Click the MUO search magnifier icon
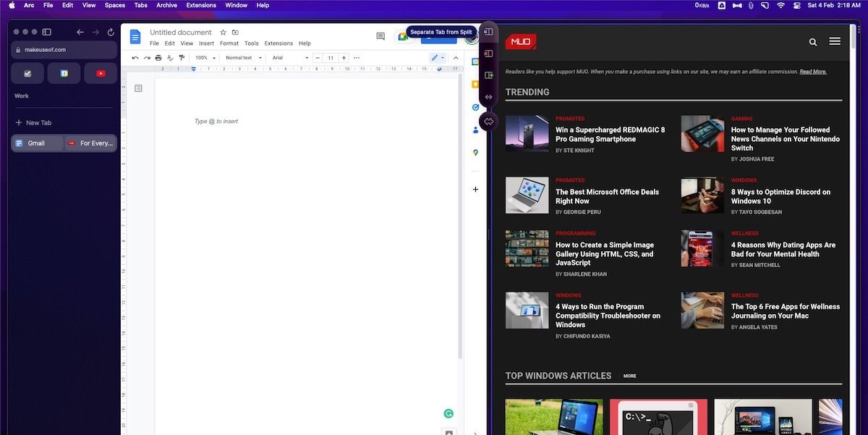Image resolution: width=868 pixels, height=435 pixels. click(x=813, y=43)
